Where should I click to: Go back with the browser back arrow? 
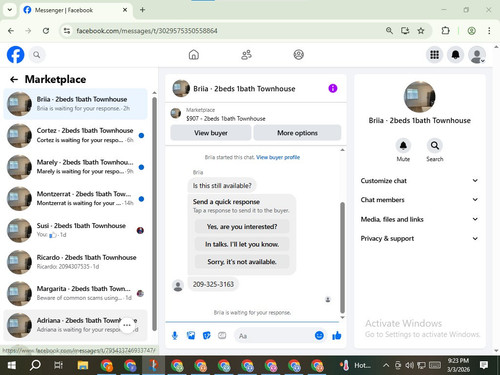click(11, 31)
